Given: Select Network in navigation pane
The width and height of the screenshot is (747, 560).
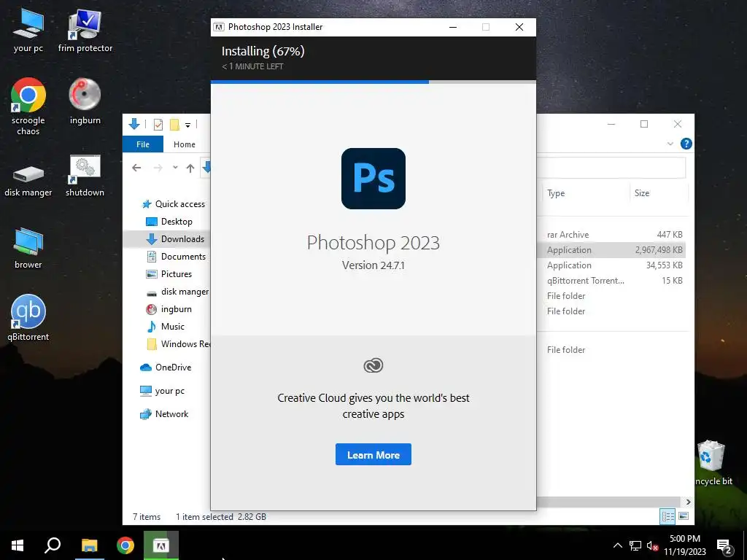Looking at the screenshot, I should tap(164, 414).
